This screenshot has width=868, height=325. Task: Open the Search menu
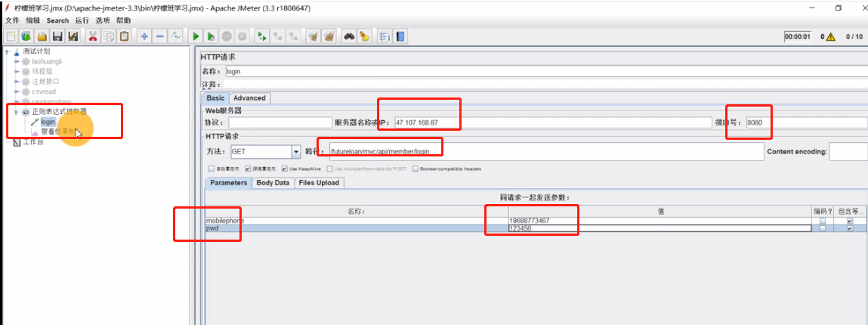click(x=57, y=20)
